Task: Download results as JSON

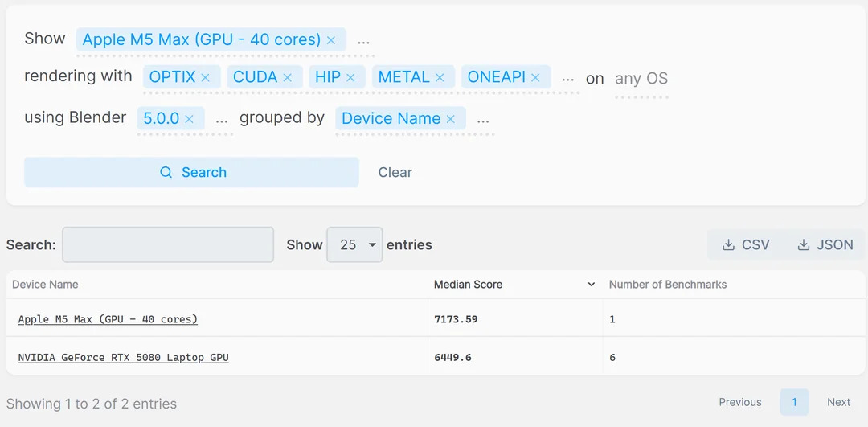Action: [825, 244]
